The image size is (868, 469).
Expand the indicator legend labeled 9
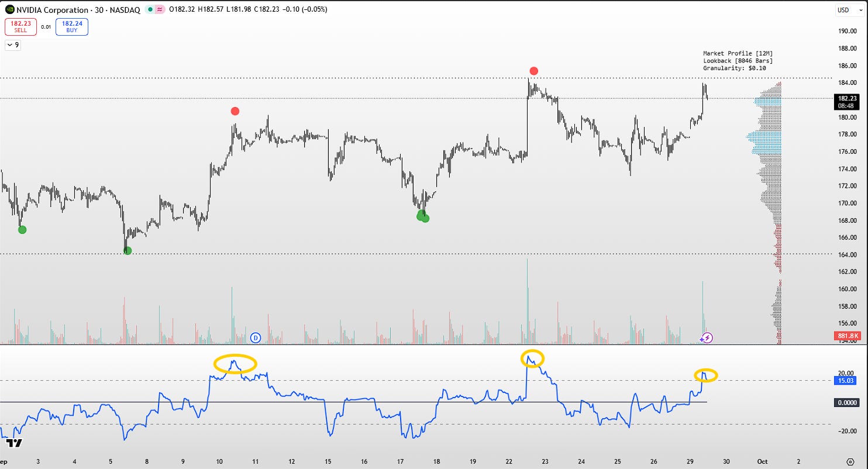pos(12,44)
